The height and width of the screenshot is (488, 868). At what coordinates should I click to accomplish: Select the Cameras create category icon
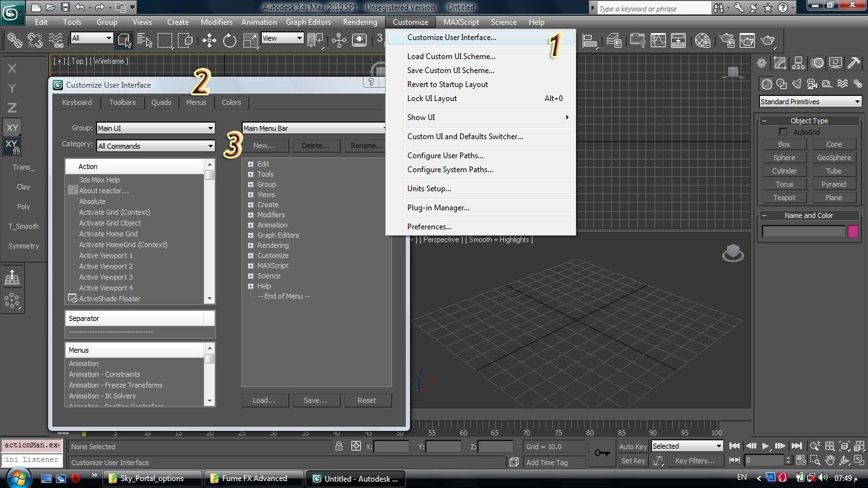(x=812, y=84)
